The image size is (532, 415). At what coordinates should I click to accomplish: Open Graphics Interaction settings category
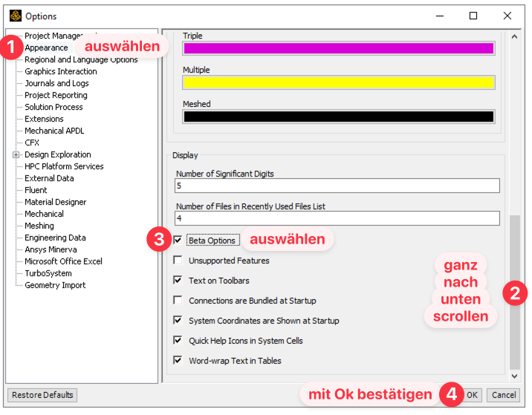(x=60, y=71)
